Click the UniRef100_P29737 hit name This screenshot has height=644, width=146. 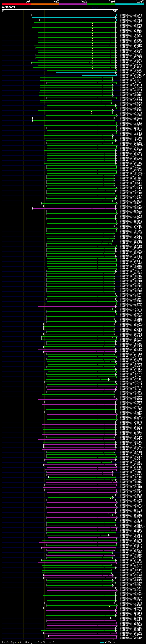tap(131, 50)
